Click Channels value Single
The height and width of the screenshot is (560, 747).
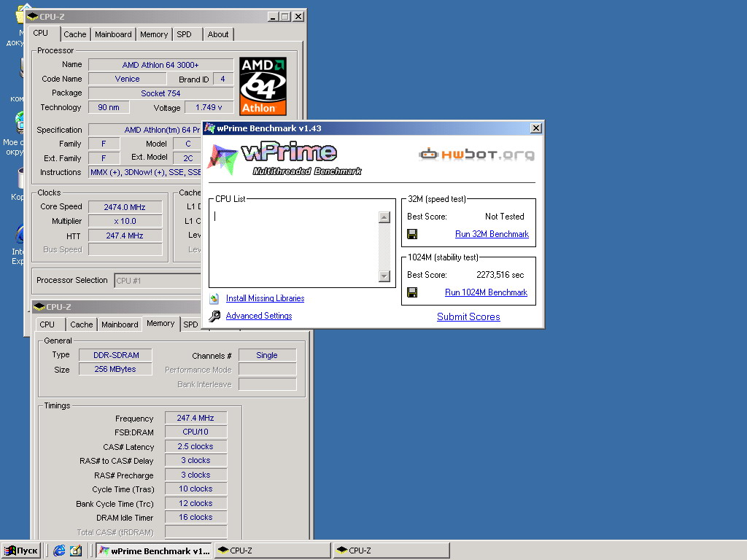click(267, 355)
